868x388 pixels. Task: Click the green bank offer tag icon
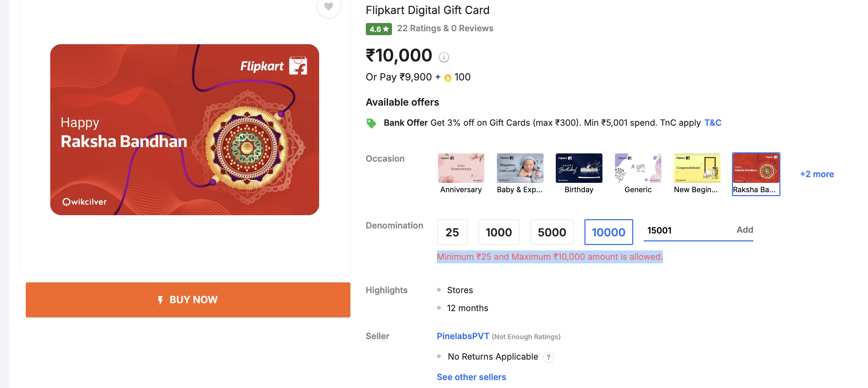click(x=371, y=123)
